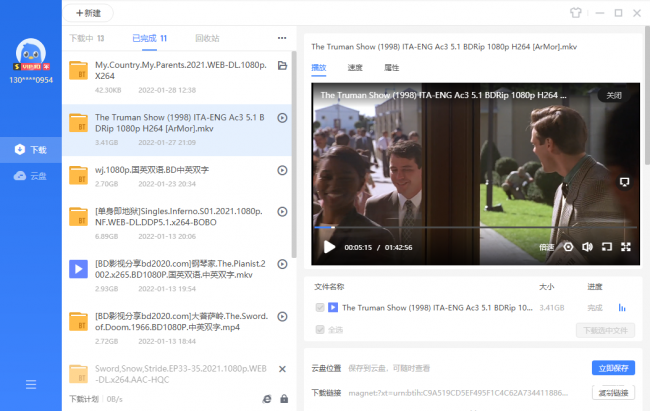
Task: Switch to the 已完成 11 tab
Action: (149, 38)
